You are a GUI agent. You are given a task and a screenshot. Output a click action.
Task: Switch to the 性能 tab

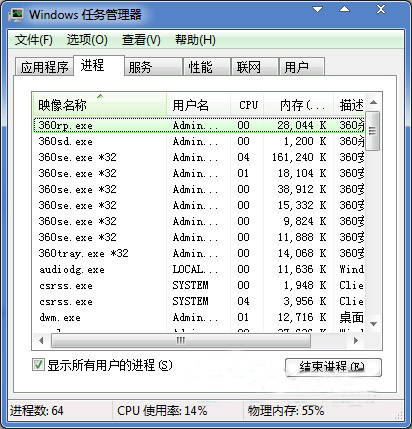207,67
